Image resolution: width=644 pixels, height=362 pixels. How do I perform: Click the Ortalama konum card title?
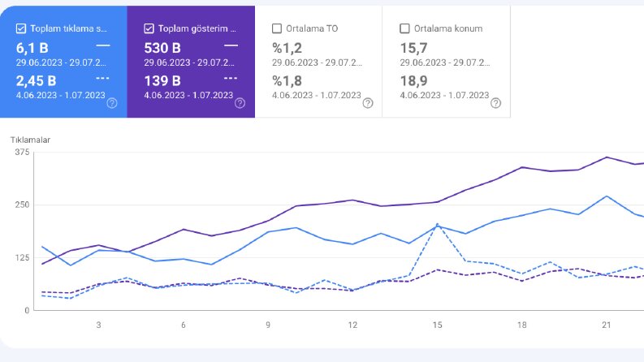pos(448,28)
